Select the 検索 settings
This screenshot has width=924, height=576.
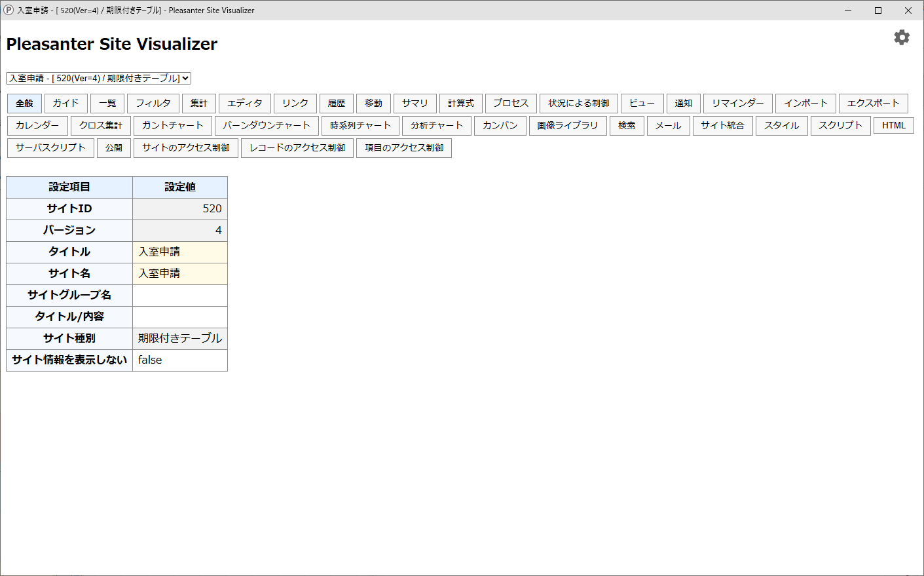point(627,125)
